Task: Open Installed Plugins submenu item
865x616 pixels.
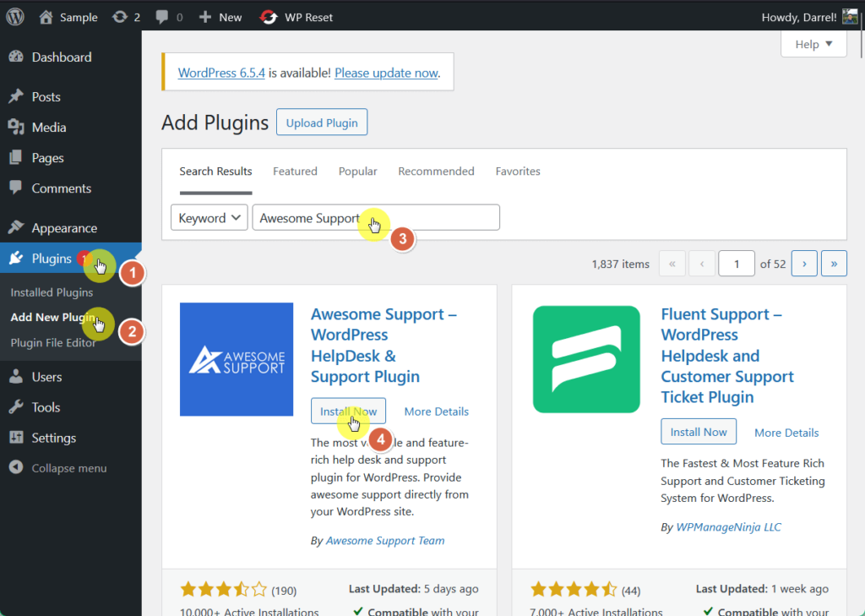Action: tap(52, 292)
